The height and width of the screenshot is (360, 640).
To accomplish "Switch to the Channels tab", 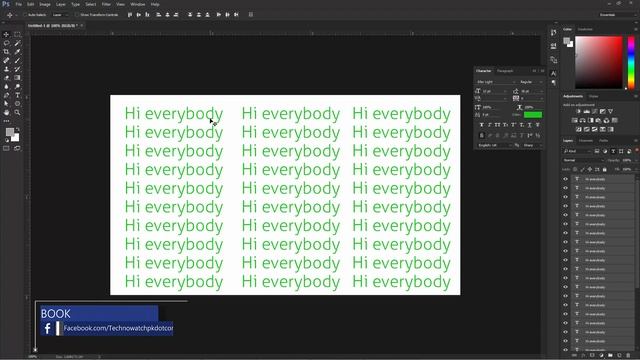I will 586,141.
